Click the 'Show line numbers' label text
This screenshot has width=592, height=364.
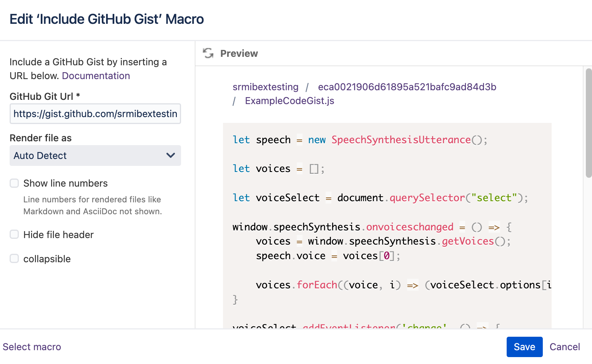65,183
